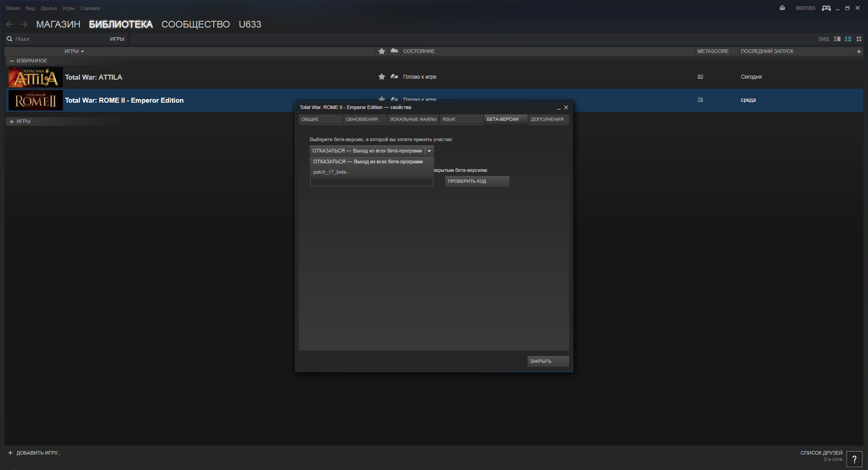Collapse the ИЗБРАННОЕ category
This screenshot has width=868, height=470.
point(12,61)
